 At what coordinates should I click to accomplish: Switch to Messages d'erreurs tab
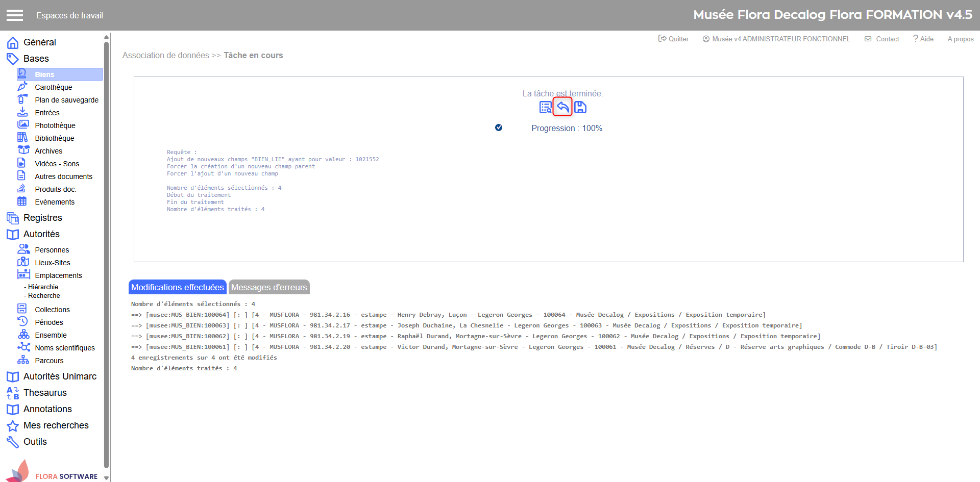click(x=269, y=287)
